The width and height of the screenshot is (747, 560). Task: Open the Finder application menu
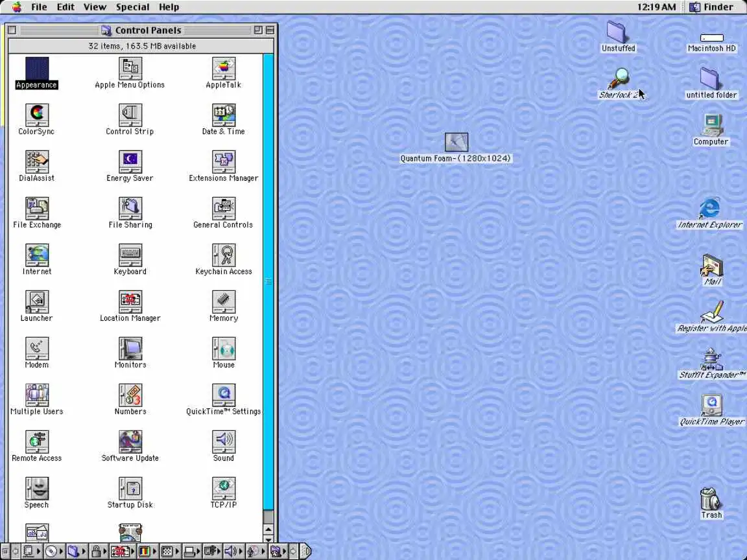click(x=712, y=6)
